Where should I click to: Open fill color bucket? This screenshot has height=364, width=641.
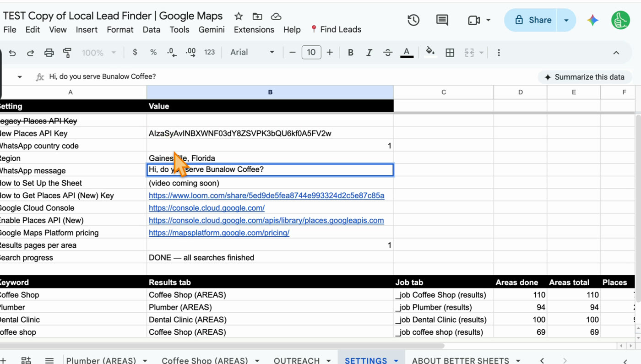click(x=430, y=52)
